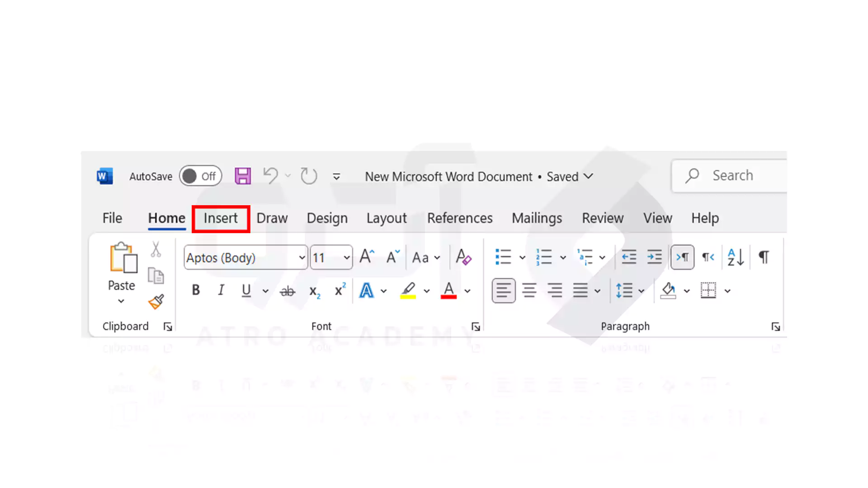
Task: Click the Sort A-Z icon
Action: pos(736,257)
